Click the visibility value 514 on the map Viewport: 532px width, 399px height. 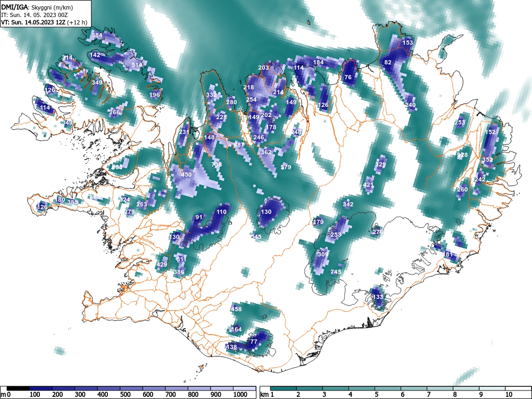click(137, 65)
